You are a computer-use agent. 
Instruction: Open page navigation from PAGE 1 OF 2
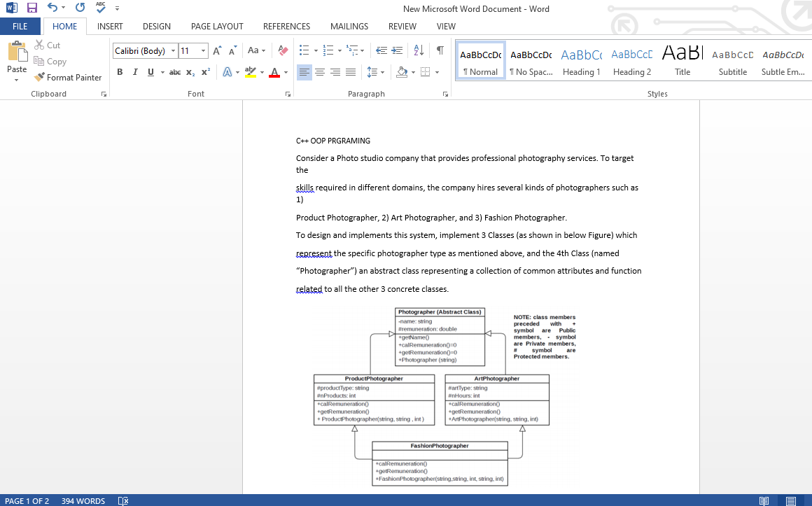pyautogui.click(x=27, y=501)
